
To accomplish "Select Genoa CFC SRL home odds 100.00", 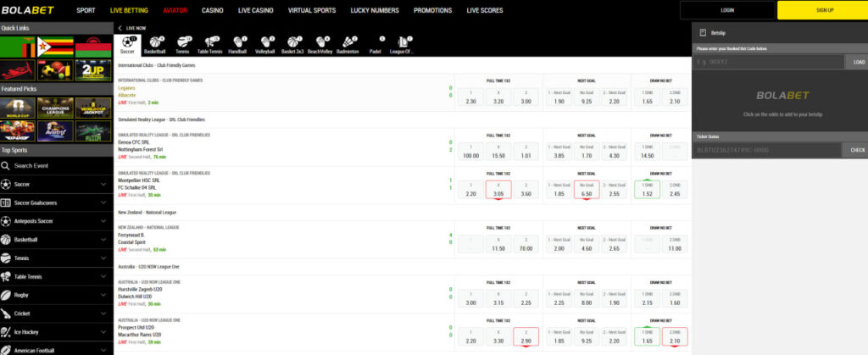I will click(x=470, y=152).
